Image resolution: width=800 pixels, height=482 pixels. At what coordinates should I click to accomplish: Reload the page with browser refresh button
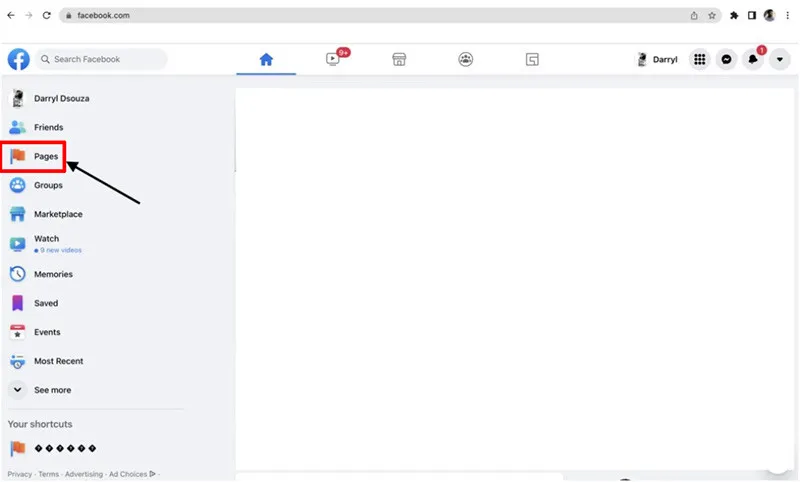pyautogui.click(x=46, y=15)
